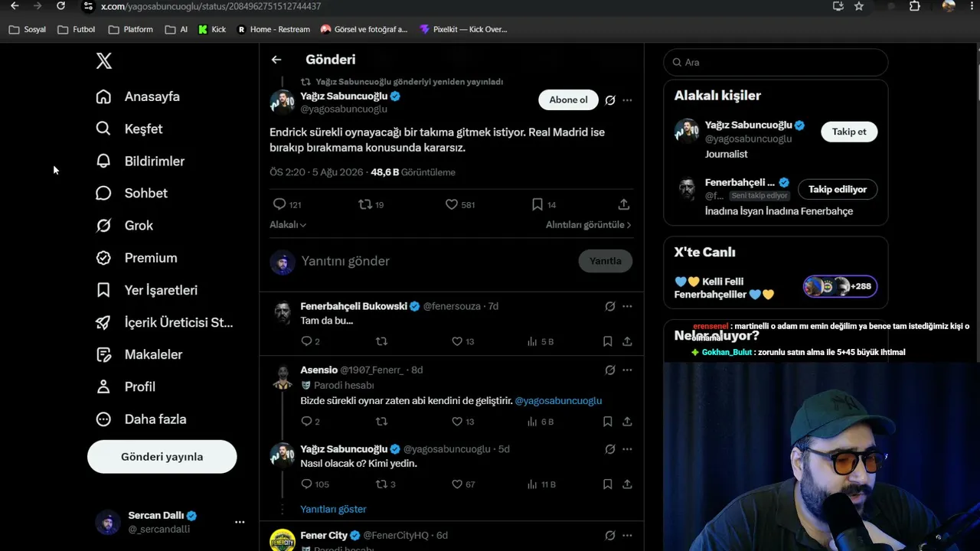Open Yer İşaretleri in the sidebar
Image resolution: width=980 pixels, height=551 pixels.
[x=146, y=290]
